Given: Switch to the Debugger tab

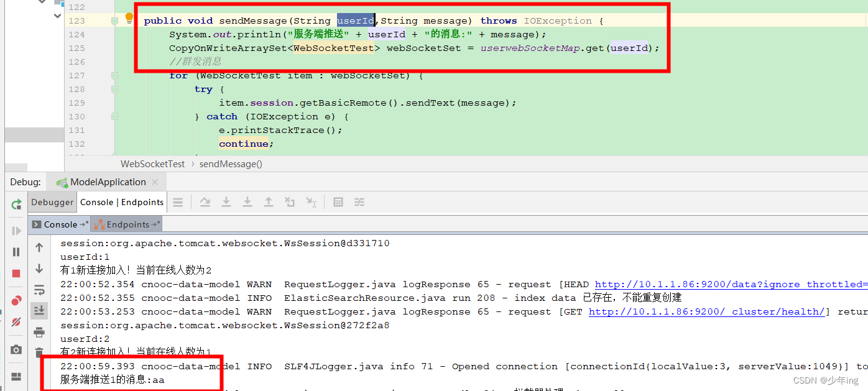Looking at the screenshot, I should click(x=52, y=202).
